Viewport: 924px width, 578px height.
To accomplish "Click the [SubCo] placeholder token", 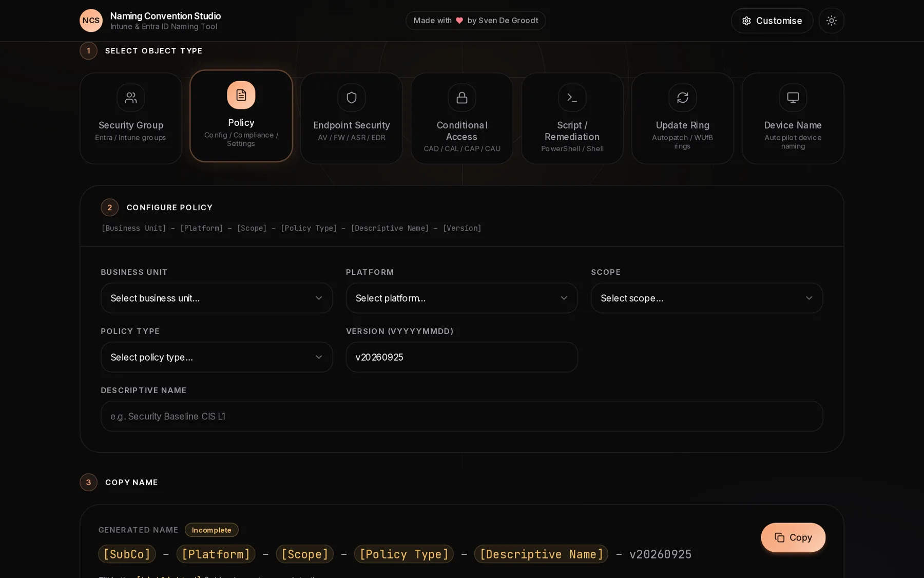I will [127, 554].
